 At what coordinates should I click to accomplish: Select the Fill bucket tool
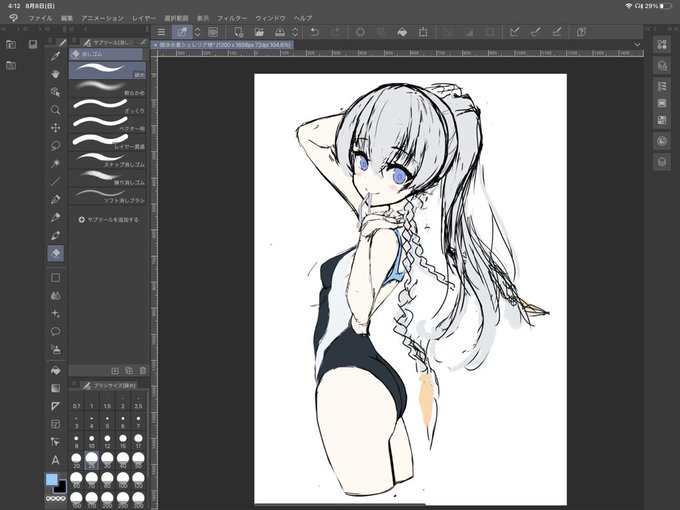[x=56, y=370]
